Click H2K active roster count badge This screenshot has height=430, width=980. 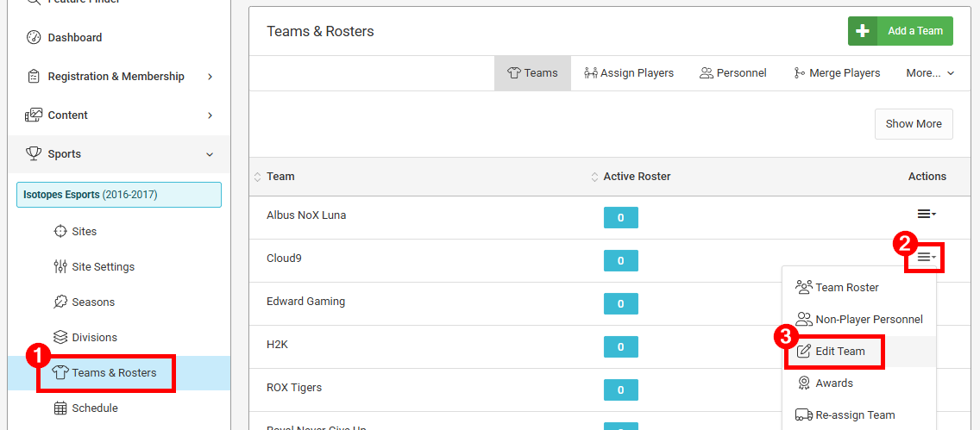pyautogui.click(x=620, y=347)
